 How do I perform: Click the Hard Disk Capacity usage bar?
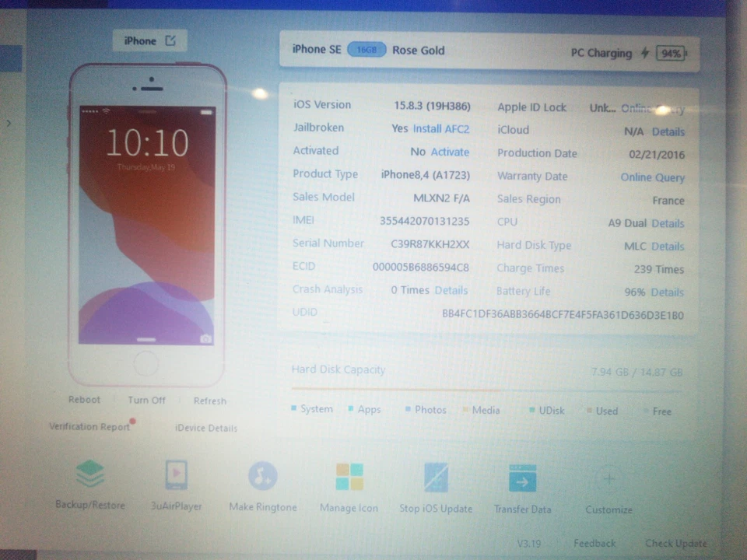click(487, 390)
